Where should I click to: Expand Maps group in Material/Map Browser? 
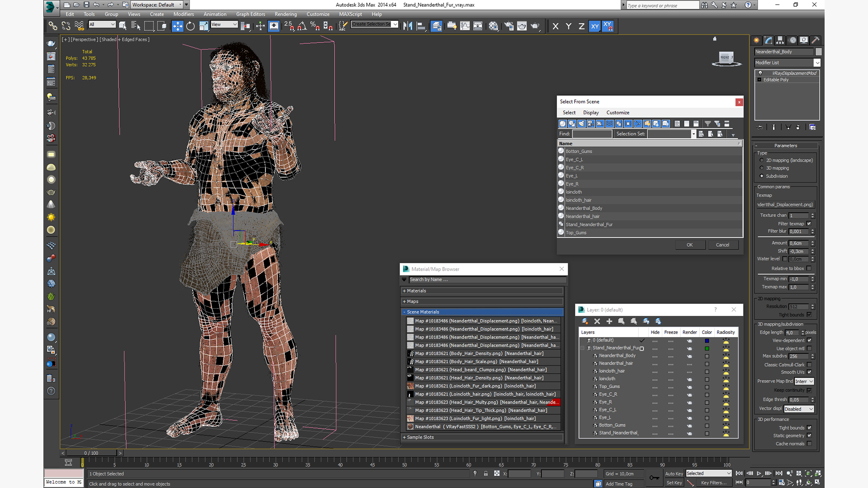pos(483,301)
